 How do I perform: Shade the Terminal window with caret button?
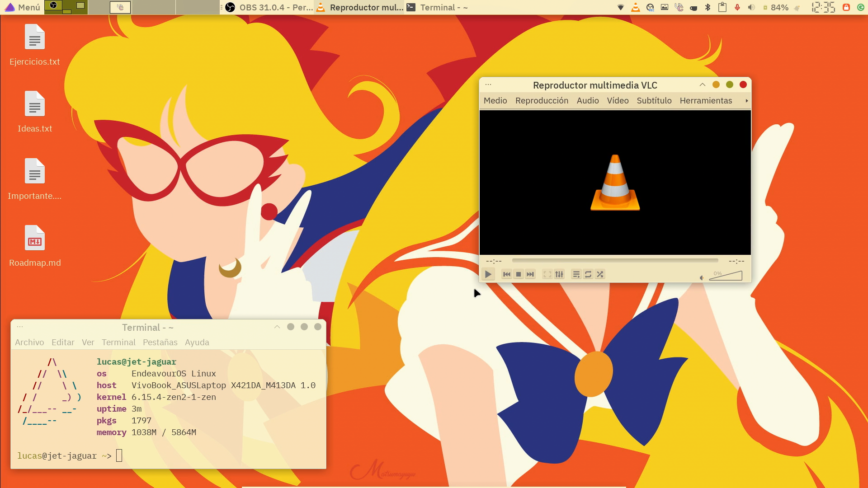point(277,327)
